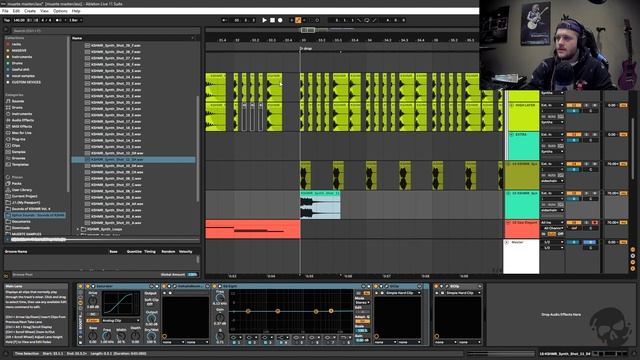Open the Max for Live category
The height and width of the screenshot is (360, 640).
pos(21,133)
